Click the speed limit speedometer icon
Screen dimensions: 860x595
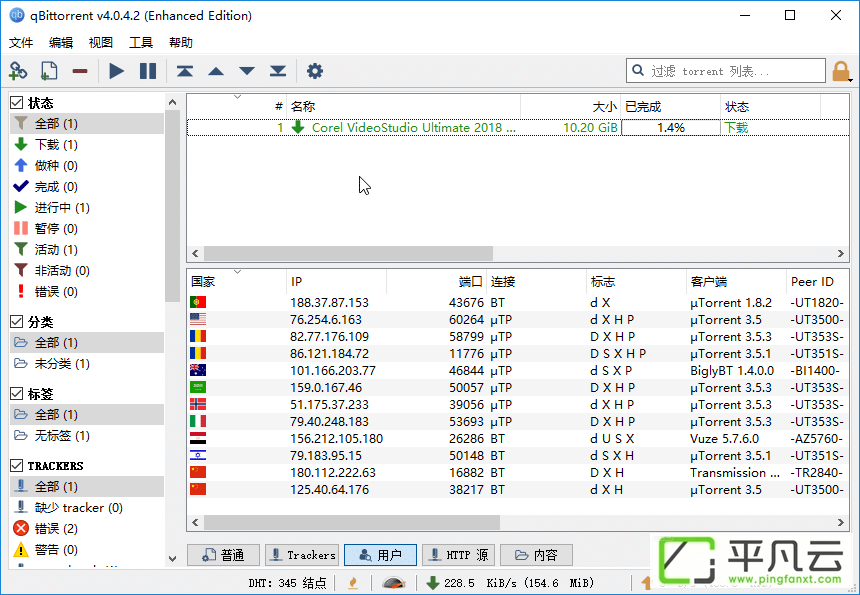(x=393, y=582)
